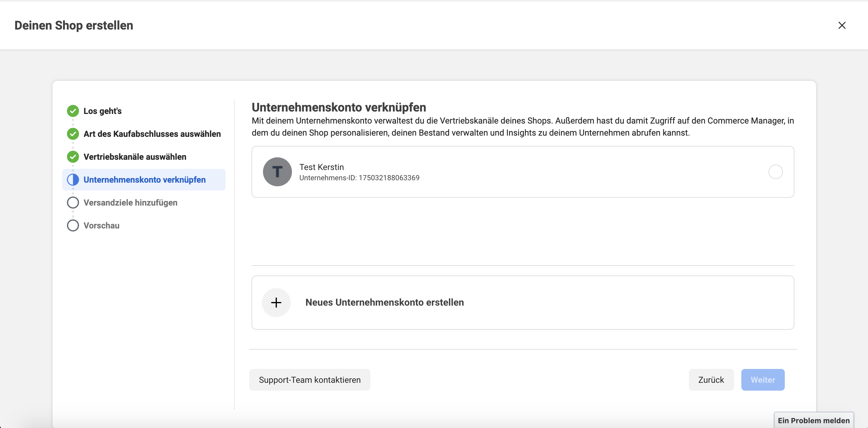Click Support-Team kontaktieren button
The height and width of the screenshot is (428, 868).
[x=310, y=380]
